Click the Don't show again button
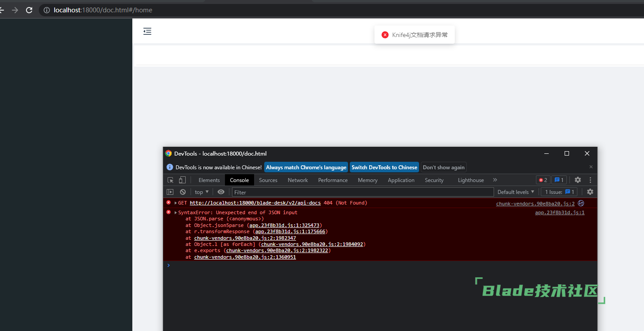The height and width of the screenshot is (331, 644). pyautogui.click(x=443, y=167)
